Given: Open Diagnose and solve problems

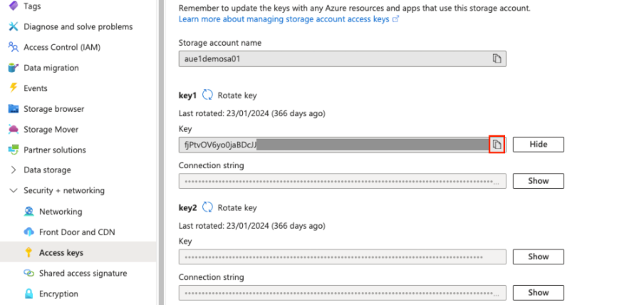Looking at the screenshot, I should click(x=78, y=26).
